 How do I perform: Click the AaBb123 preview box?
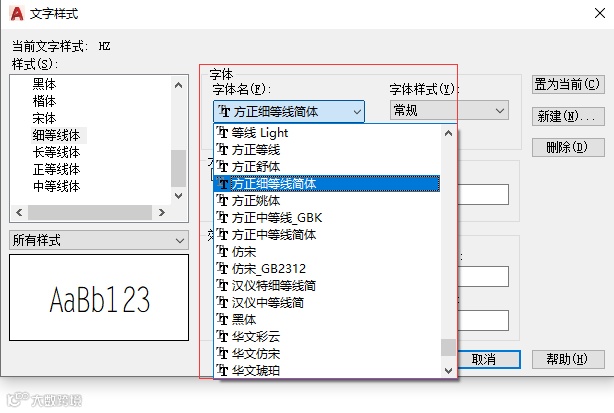pyautogui.click(x=99, y=298)
